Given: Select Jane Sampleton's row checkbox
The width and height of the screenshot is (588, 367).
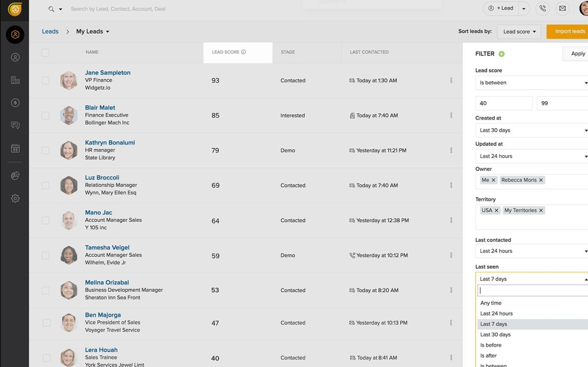Looking at the screenshot, I should click(46, 81).
